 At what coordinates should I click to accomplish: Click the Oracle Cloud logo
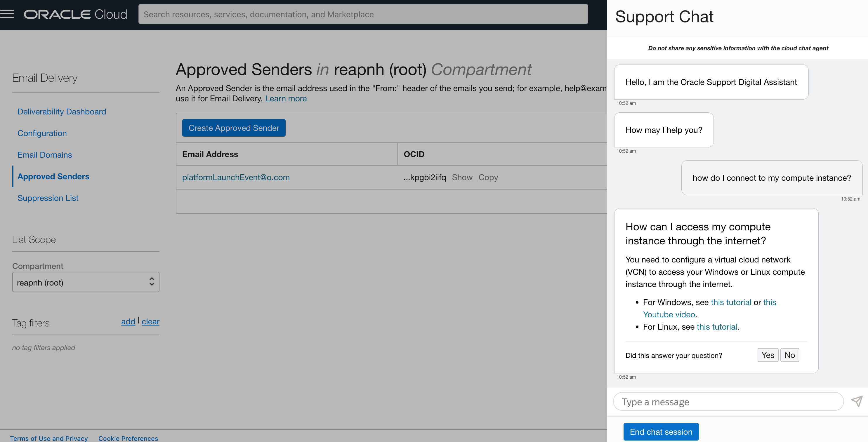(x=75, y=14)
